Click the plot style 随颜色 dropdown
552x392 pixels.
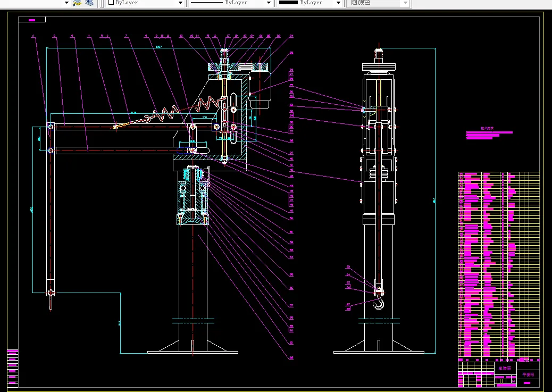click(x=379, y=3)
